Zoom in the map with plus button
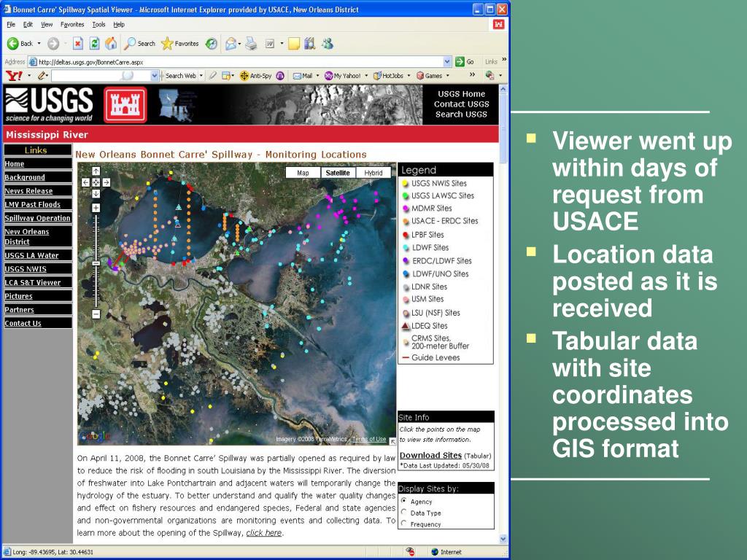 point(96,208)
